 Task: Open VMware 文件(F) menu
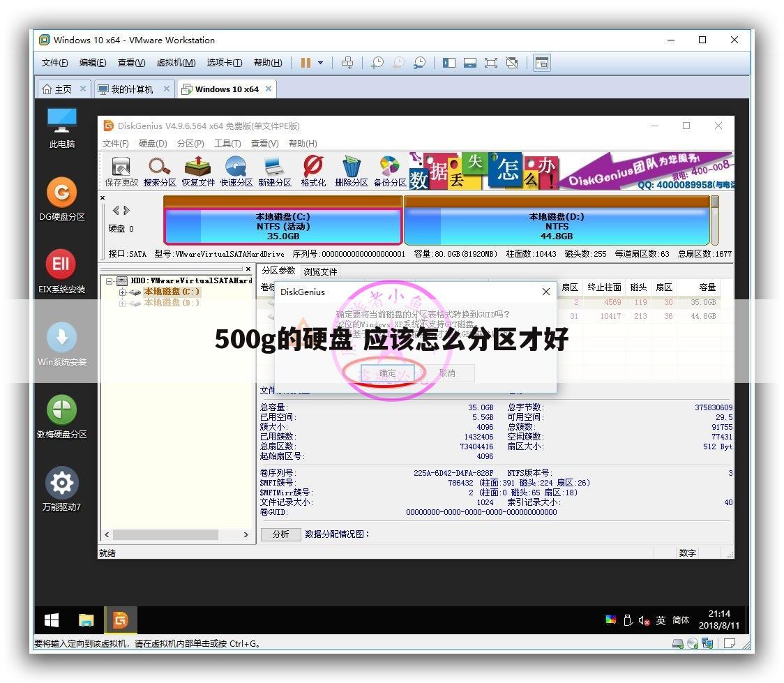click(x=54, y=63)
